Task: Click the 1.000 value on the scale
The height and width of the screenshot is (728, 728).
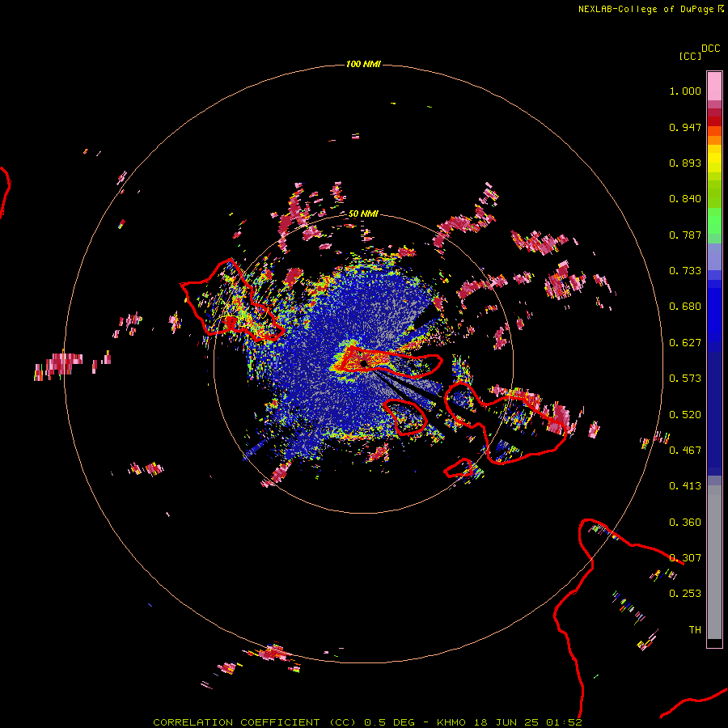Action: pyautogui.click(x=685, y=91)
